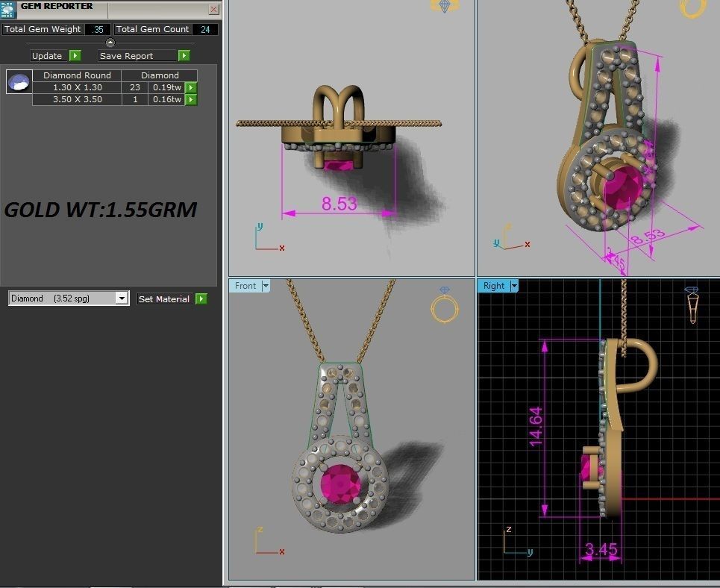Click the ring icon in the top viewport
This screenshot has height=588, width=720.
(445, 6)
